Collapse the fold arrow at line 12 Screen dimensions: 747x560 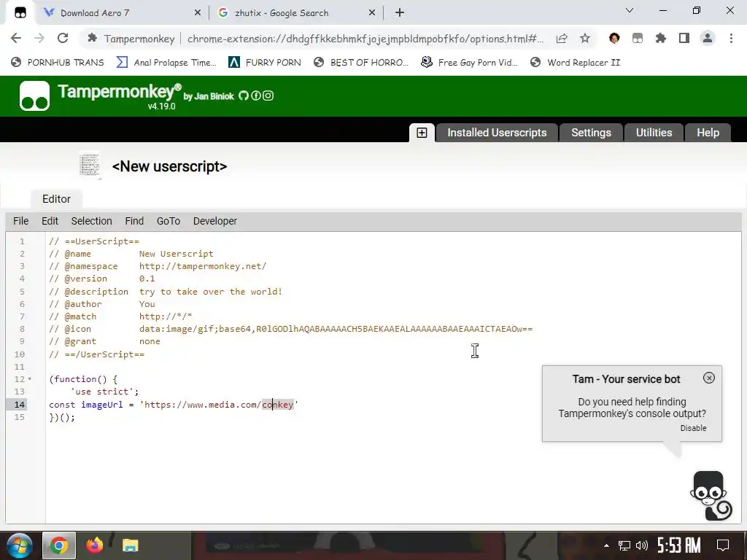pos(29,379)
